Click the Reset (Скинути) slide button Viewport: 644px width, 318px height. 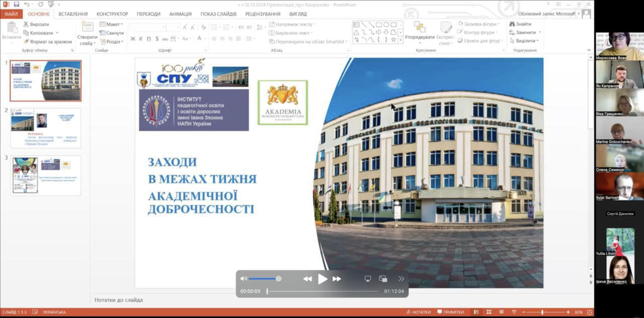(x=112, y=33)
